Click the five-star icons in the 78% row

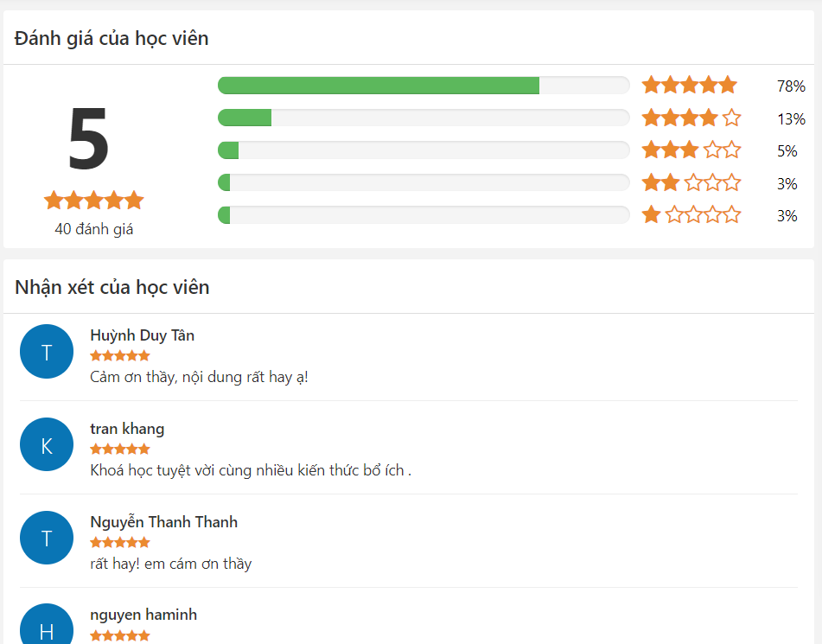point(689,86)
